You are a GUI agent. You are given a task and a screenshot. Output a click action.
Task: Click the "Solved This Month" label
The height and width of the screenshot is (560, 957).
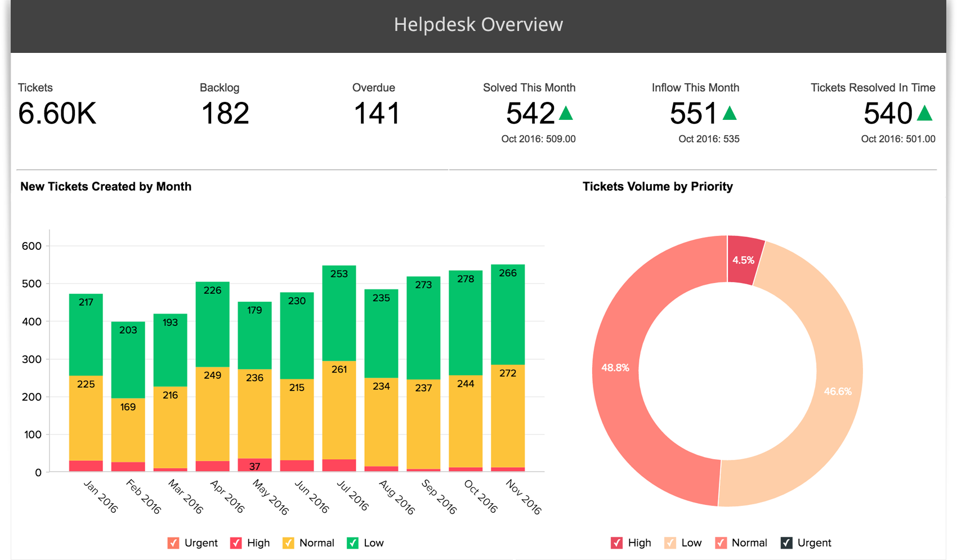(x=529, y=88)
